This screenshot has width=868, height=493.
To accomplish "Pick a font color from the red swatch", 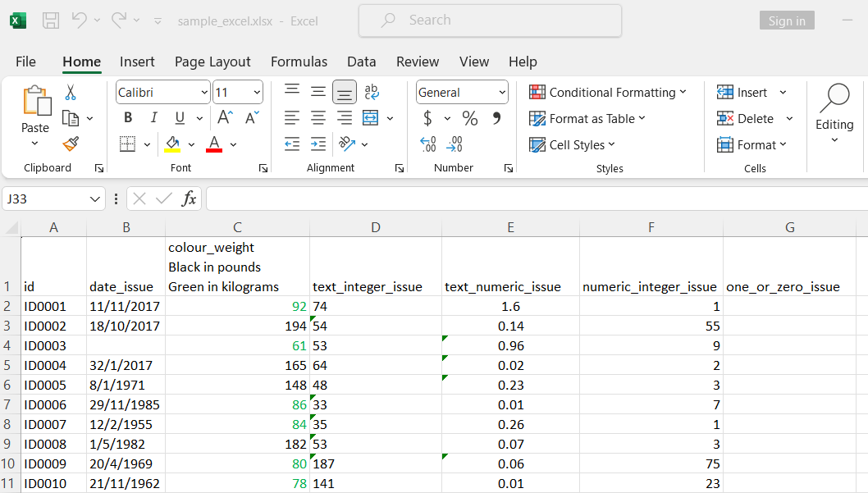I will (214, 144).
